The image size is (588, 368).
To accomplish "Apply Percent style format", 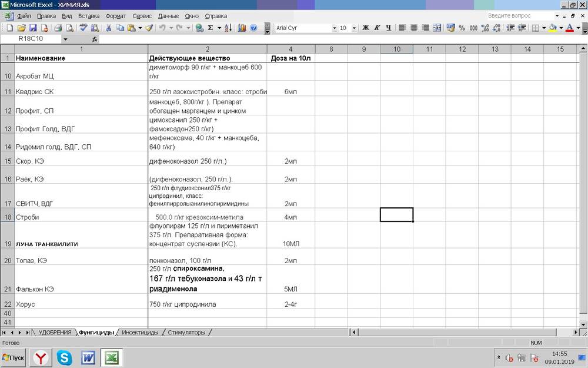I will (462, 28).
